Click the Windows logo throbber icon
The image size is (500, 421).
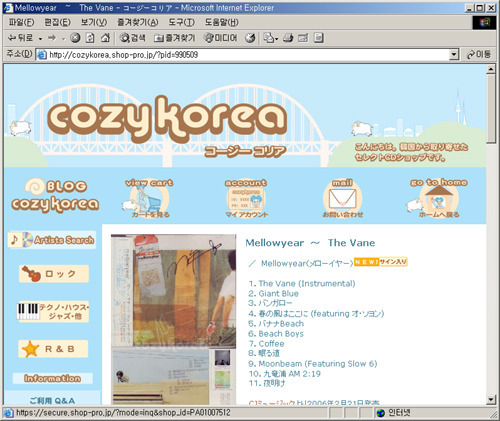[x=485, y=22]
